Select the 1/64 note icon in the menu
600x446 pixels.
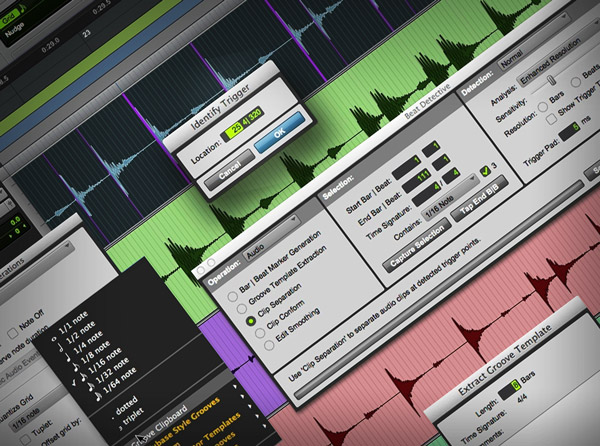98,397
